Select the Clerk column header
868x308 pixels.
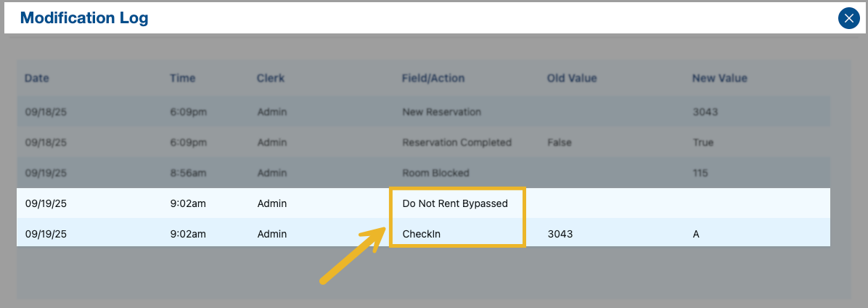[271, 78]
